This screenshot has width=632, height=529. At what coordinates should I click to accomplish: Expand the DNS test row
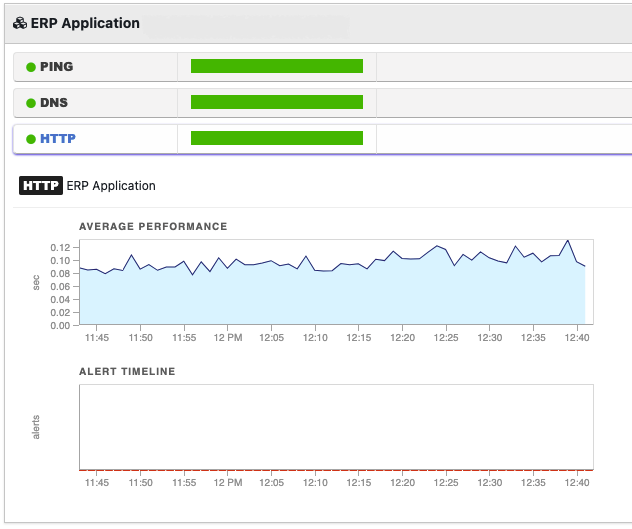(322, 103)
